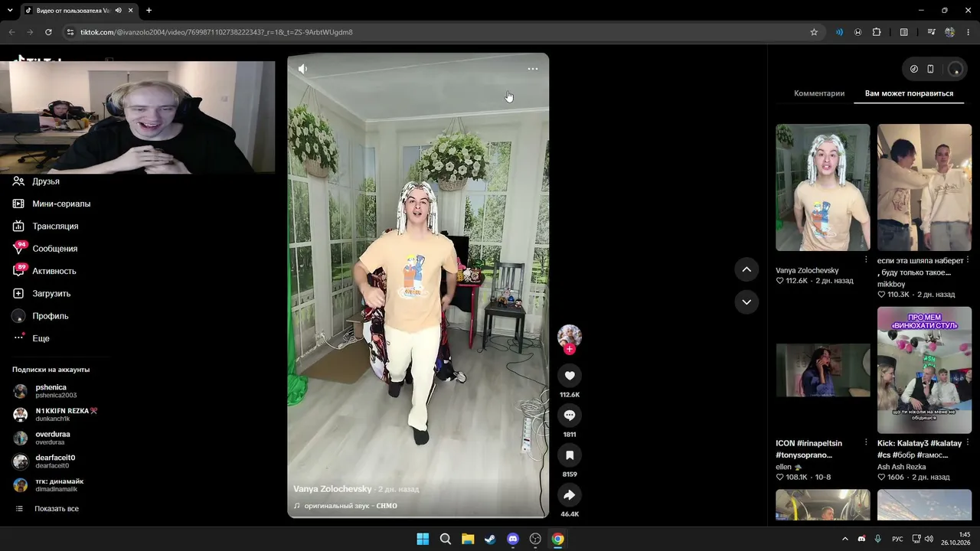Open the Windows Start menu
The height and width of the screenshot is (551, 980).
point(423,539)
